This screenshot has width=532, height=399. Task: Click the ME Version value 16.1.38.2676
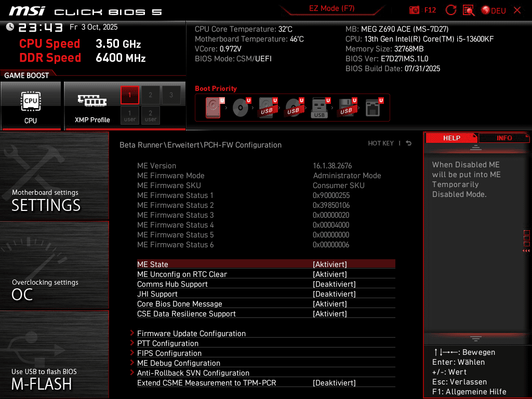tap(332, 166)
